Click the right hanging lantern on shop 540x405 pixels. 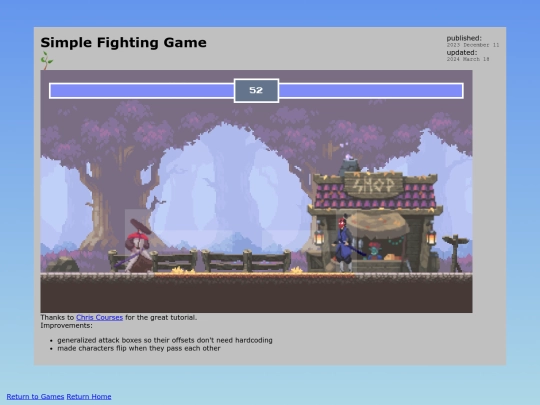[x=431, y=236]
